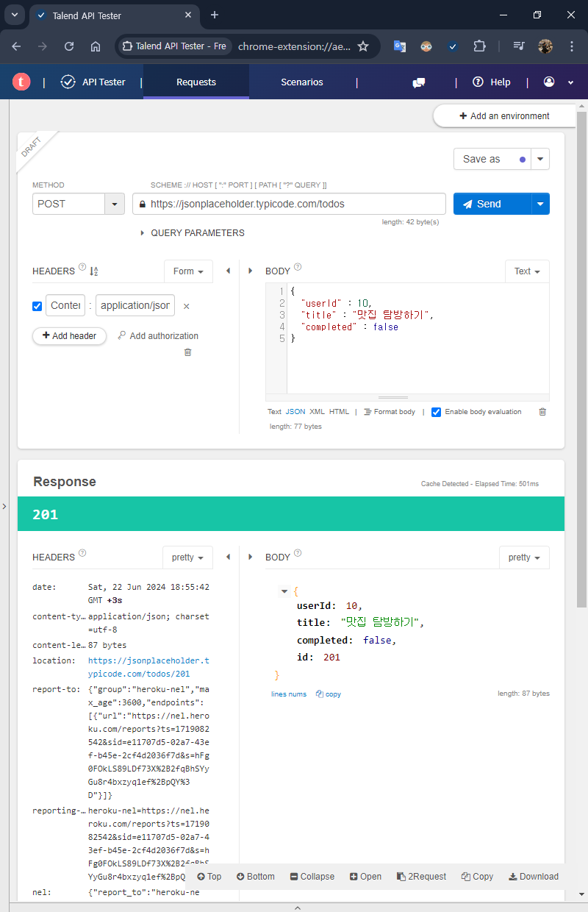Open response headers pretty dropdown
Screen dimensions: 588x912
coord(188,557)
